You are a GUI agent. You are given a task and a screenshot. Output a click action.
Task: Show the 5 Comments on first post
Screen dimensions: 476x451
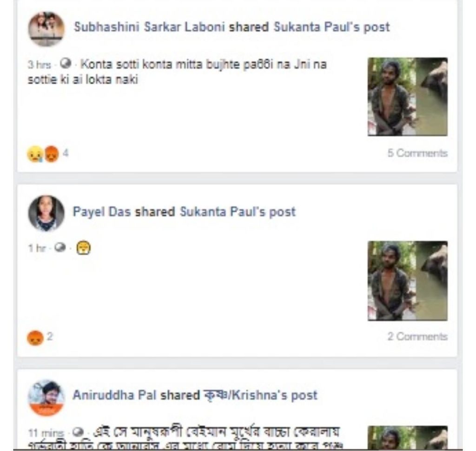[x=417, y=153]
